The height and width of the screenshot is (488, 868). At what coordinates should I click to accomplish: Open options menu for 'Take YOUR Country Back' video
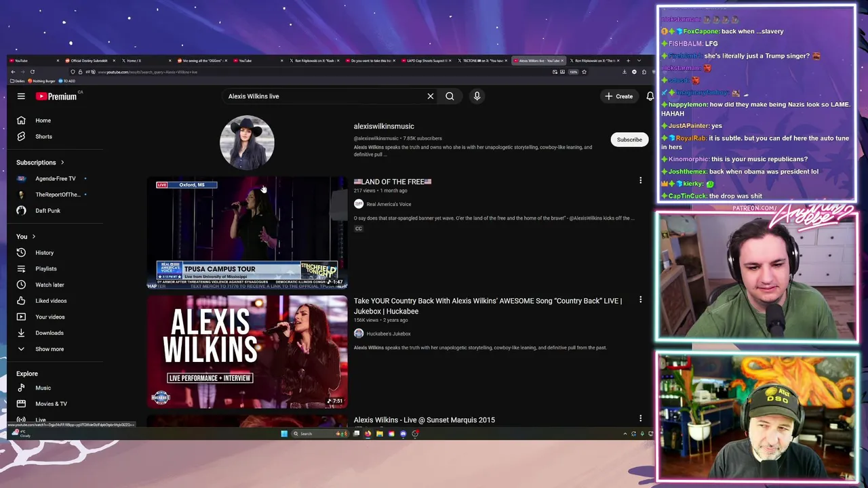point(640,300)
